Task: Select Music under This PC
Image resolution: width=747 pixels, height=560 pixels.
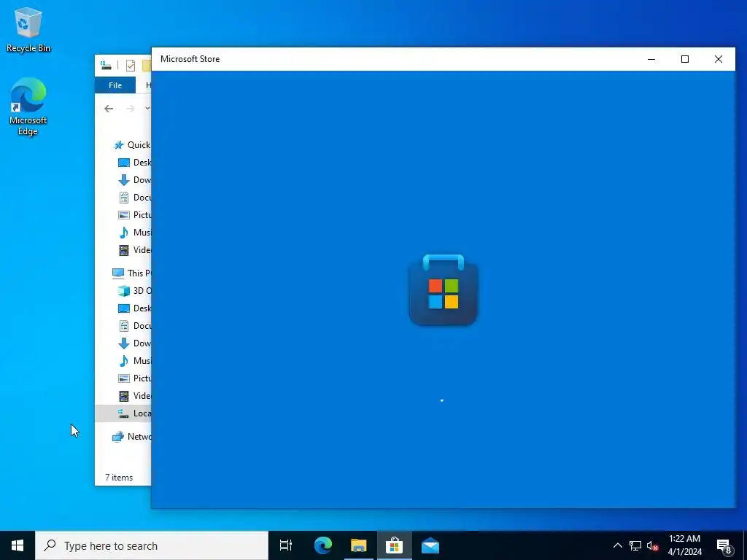Action: 134,360
